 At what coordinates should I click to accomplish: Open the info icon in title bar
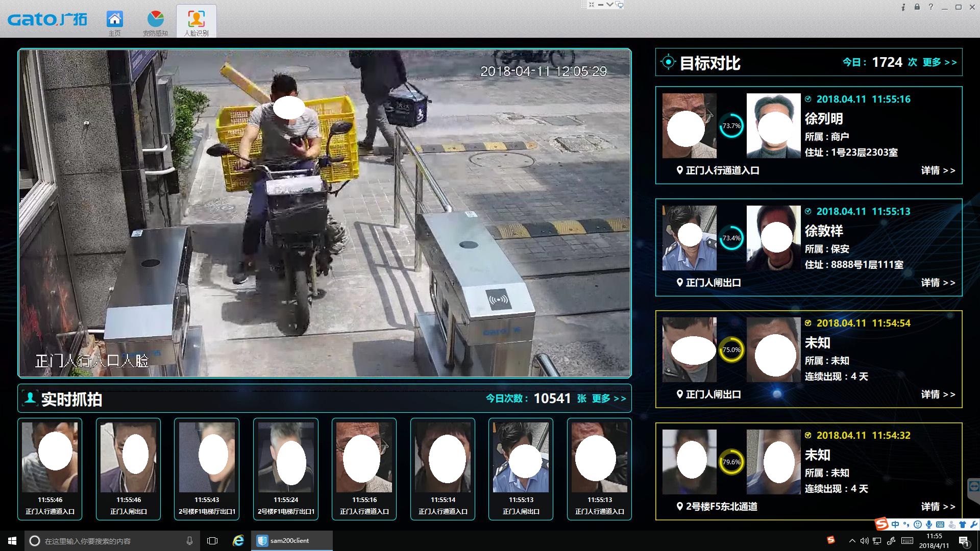tap(903, 7)
